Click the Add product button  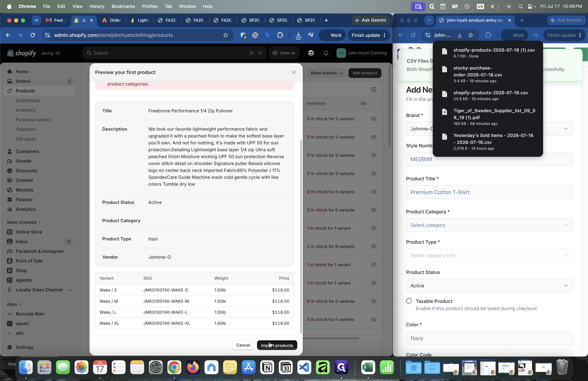364,73
